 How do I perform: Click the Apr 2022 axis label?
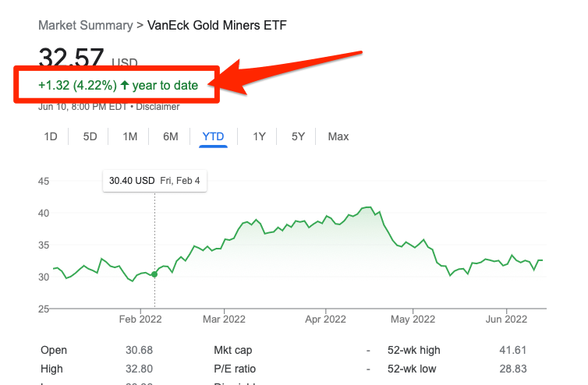tap(325, 319)
